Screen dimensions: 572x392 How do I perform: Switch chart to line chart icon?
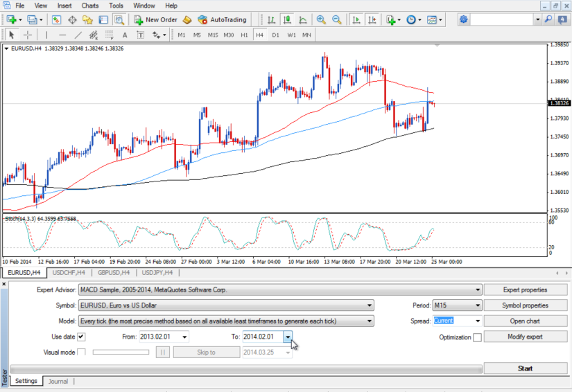point(303,19)
